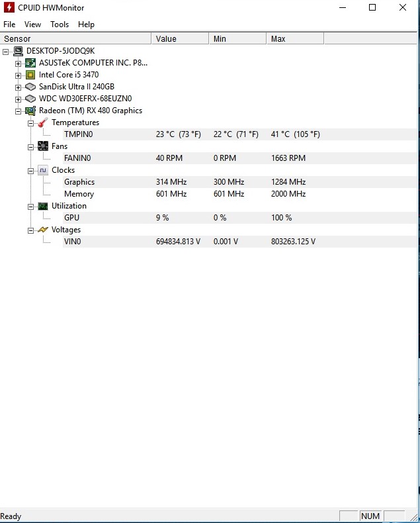
Task: Select the Intel Core i5 3470 label
Action: click(x=69, y=75)
